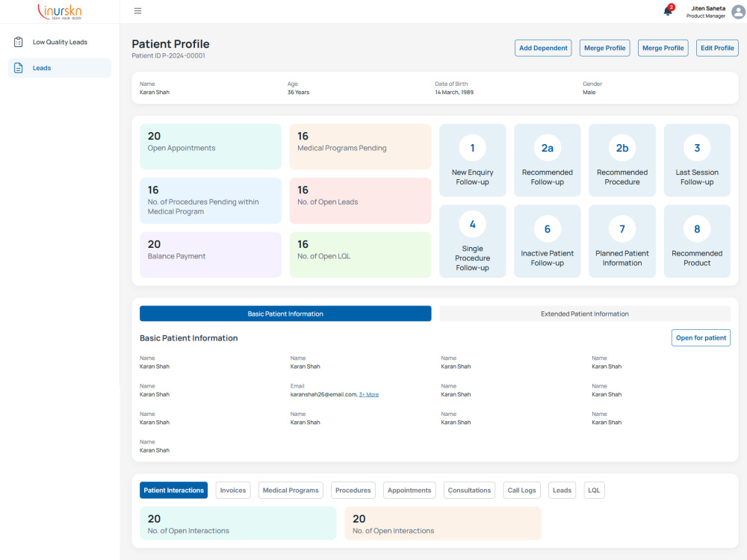
Task: Select the Appointments tab
Action: tap(409, 490)
